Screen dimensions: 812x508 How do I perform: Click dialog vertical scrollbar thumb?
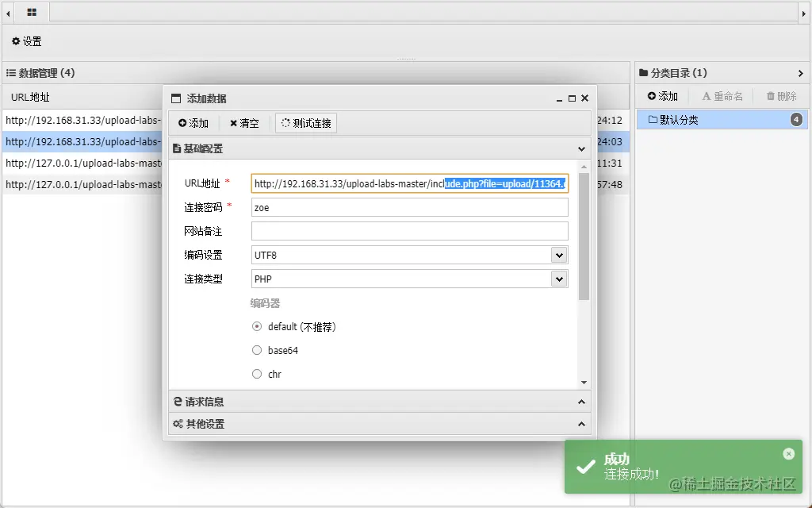584,237
